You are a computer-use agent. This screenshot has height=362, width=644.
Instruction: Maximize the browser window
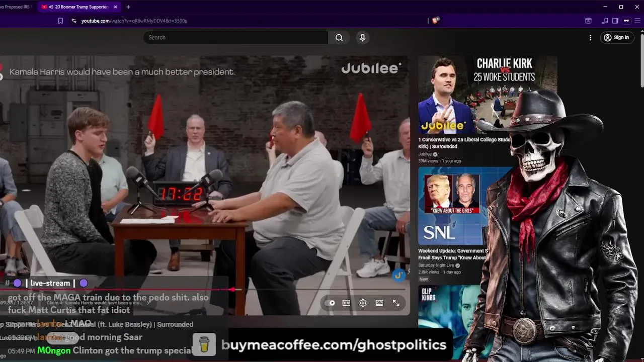621,7
